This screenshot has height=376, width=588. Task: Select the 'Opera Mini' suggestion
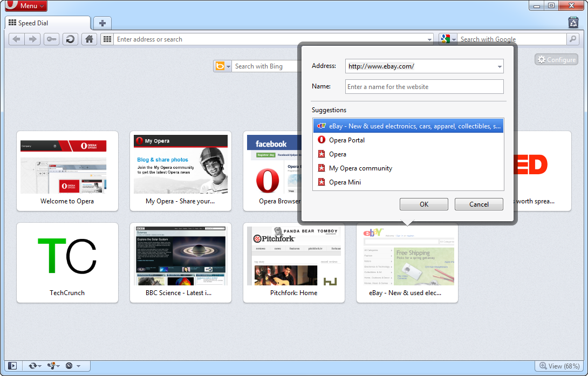coord(408,182)
